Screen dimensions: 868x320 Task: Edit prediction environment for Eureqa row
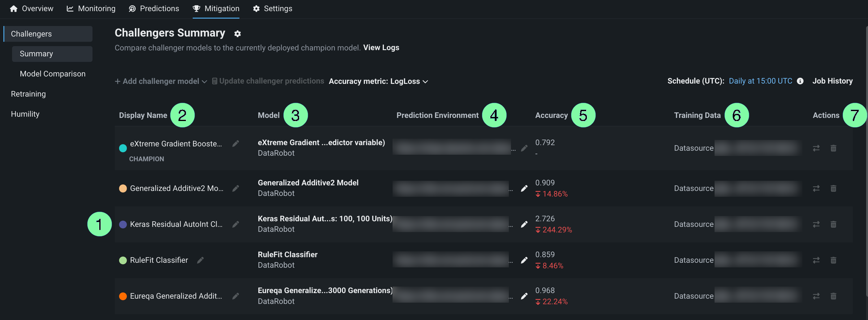(524, 296)
